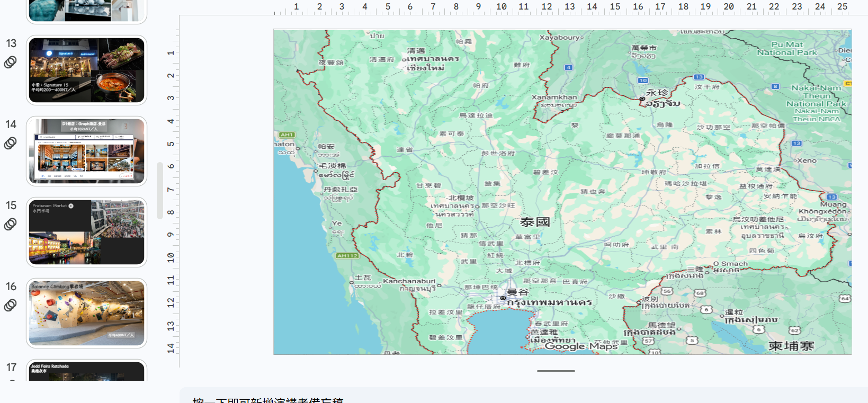The image size is (868, 403).
Task: Click the link icon beside slide 13
Action: (11, 62)
